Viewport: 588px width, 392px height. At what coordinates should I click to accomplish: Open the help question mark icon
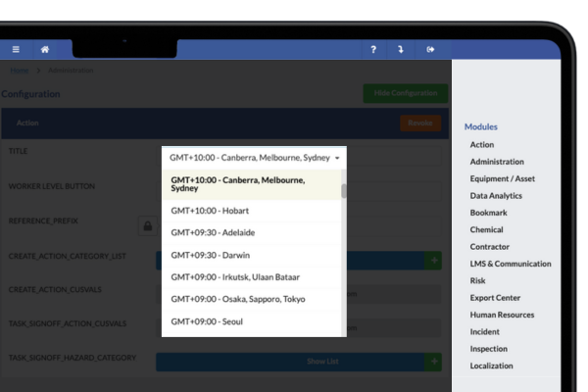(372, 49)
